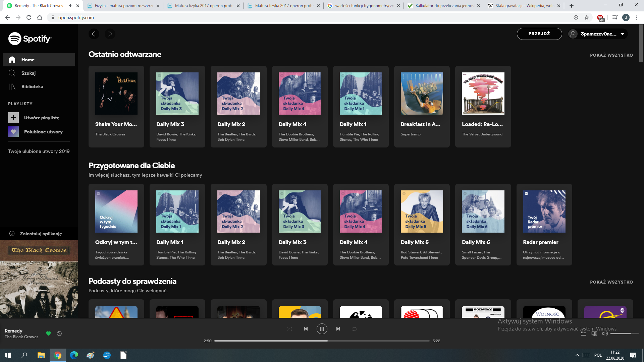Open the play queue icon
644x362 pixels.
click(x=584, y=334)
